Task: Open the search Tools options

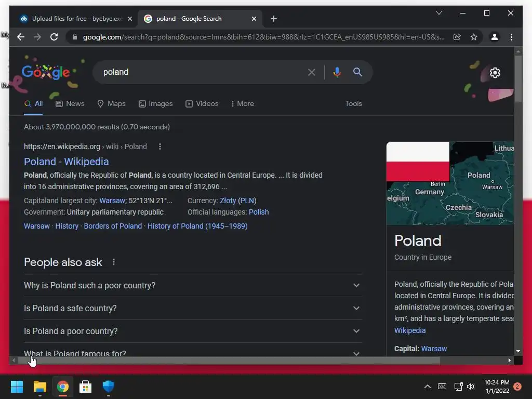Action: point(353,104)
